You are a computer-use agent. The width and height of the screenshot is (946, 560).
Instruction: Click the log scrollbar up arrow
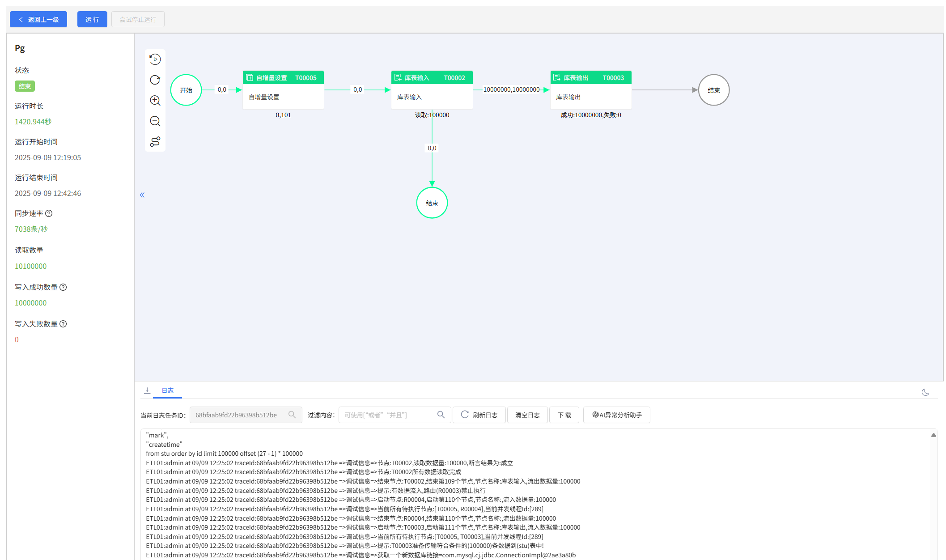[x=933, y=435]
